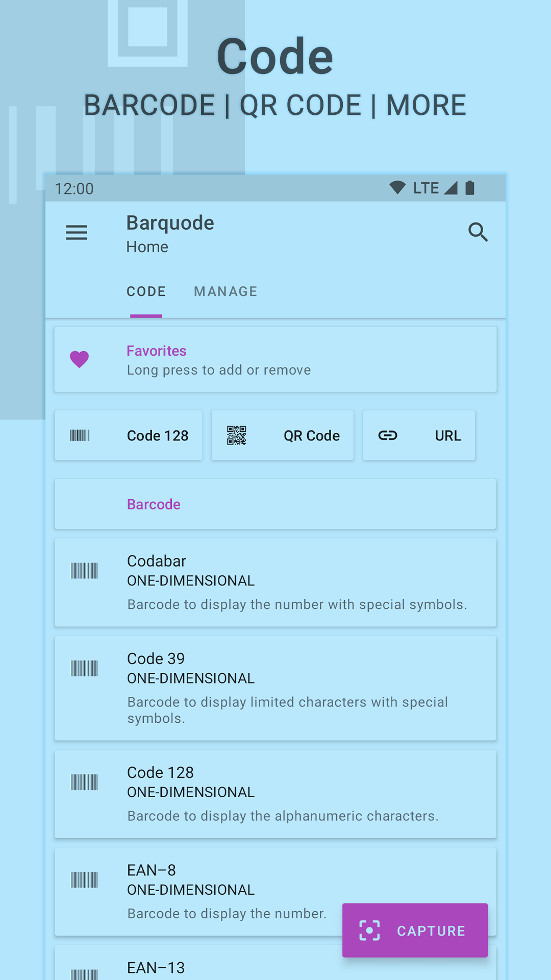Viewport: 551px width, 980px height.
Task: Open the hamburger navigation menu
Action: coord(77,233)
